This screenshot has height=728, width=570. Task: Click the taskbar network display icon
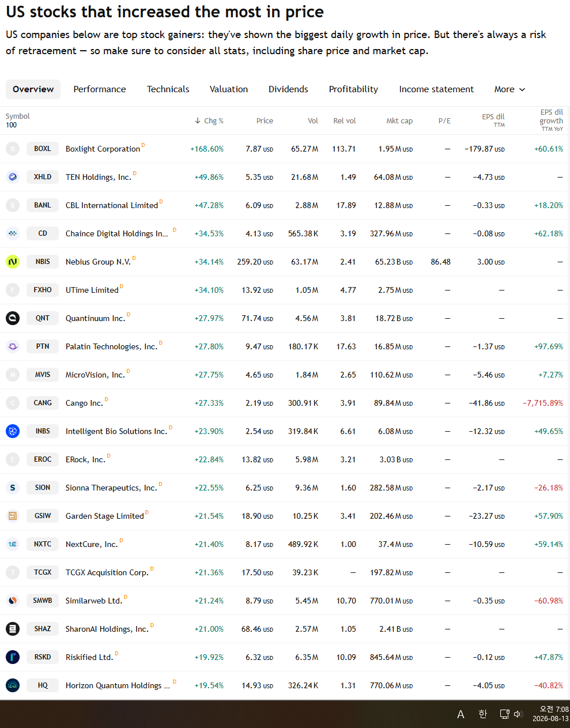point(504,714)
